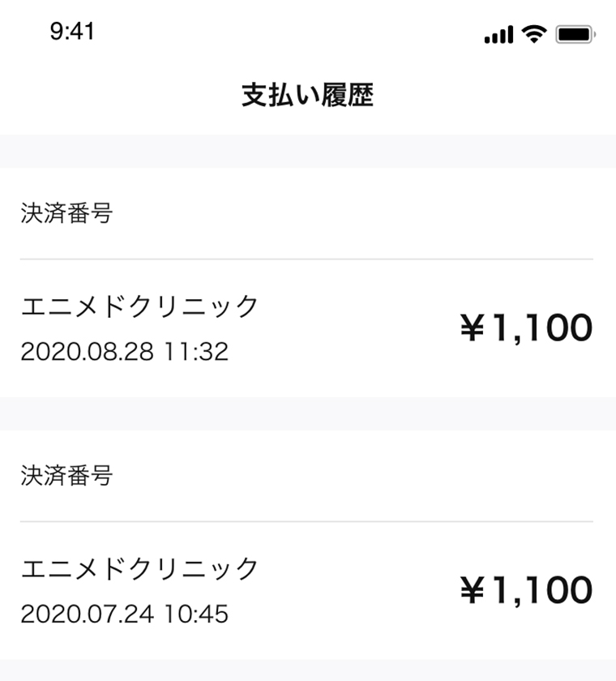
Task: Tap the cellular signal strength icon
Action: click(498, 34)
